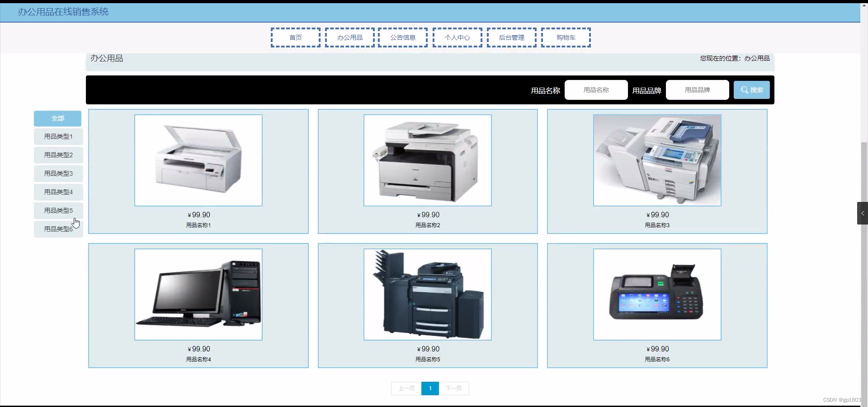868x407 pixels.
Task: Select the 用品类型6 category
Action: click(x=58, y=229)
